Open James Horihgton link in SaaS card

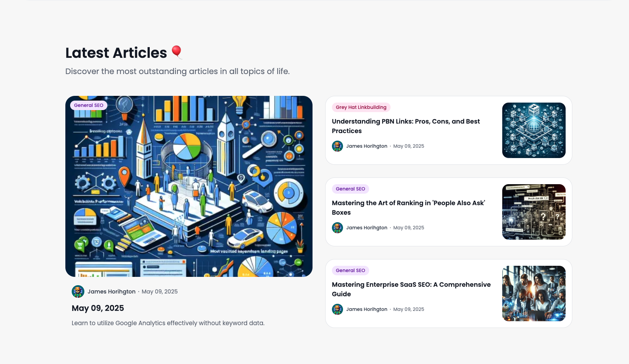click(367, 309)
